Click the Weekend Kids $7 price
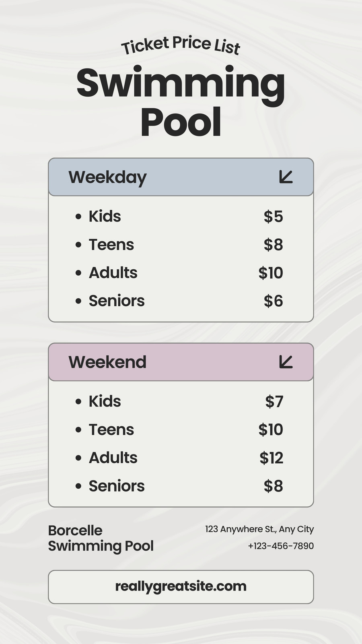This screenshot has width=362, height=644. [274, 401]
